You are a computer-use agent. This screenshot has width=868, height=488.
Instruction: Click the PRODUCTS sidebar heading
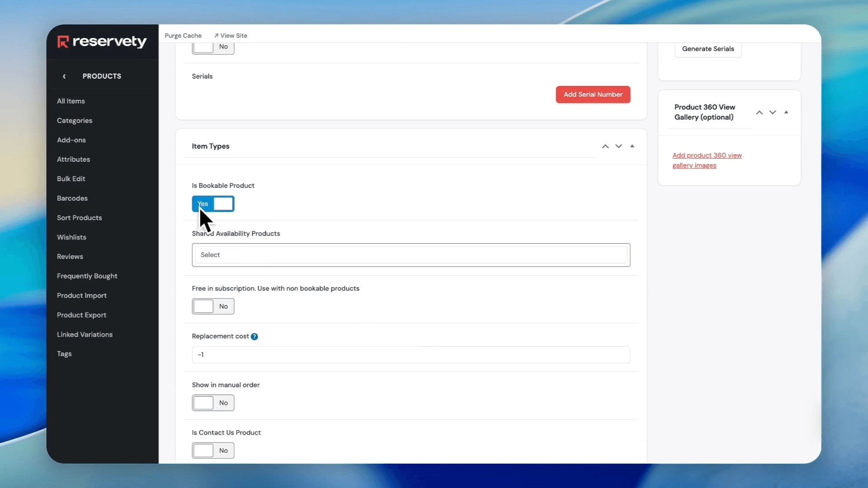(x=102, y=76)
